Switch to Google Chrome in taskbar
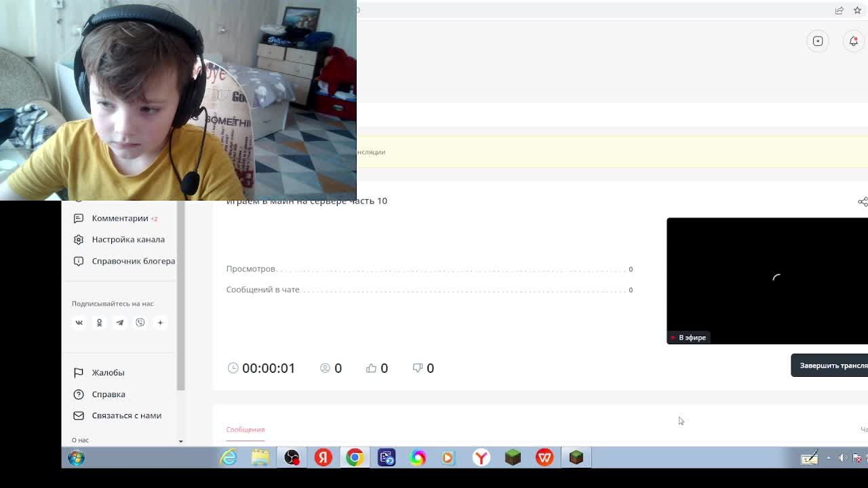The height and width of the screenshot is (488, 868). point(355,457)
